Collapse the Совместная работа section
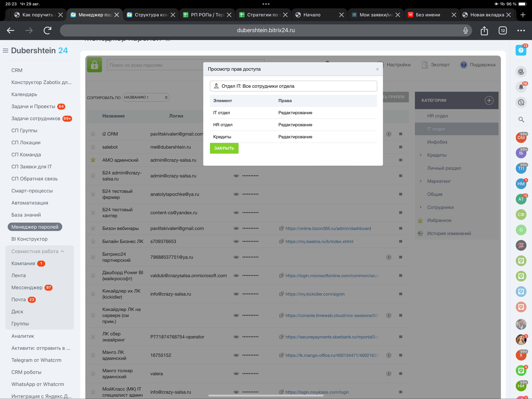This screenshot has height=399, width=532. (38, 251)
